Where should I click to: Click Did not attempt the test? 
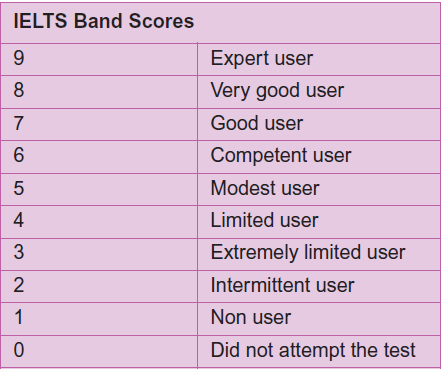[313, 350]
